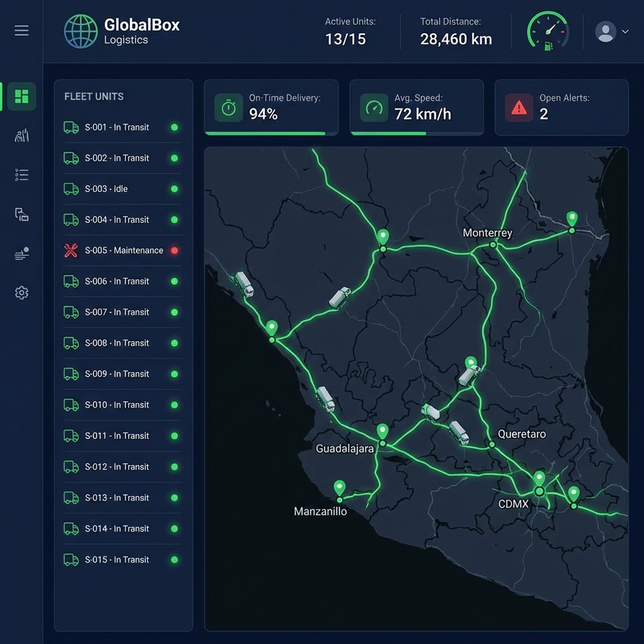
Task: Open the drivers panel from the sidebar
Action: [21, 135]
